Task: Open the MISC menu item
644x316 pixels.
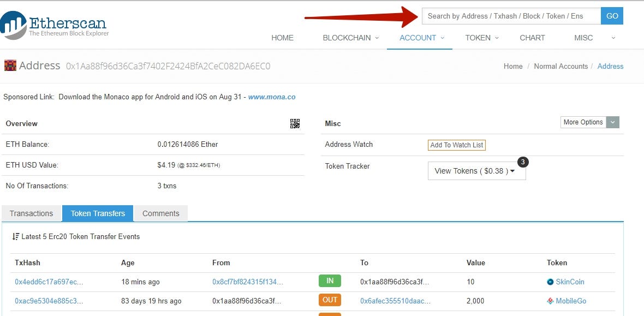Action: pos(583,38)
